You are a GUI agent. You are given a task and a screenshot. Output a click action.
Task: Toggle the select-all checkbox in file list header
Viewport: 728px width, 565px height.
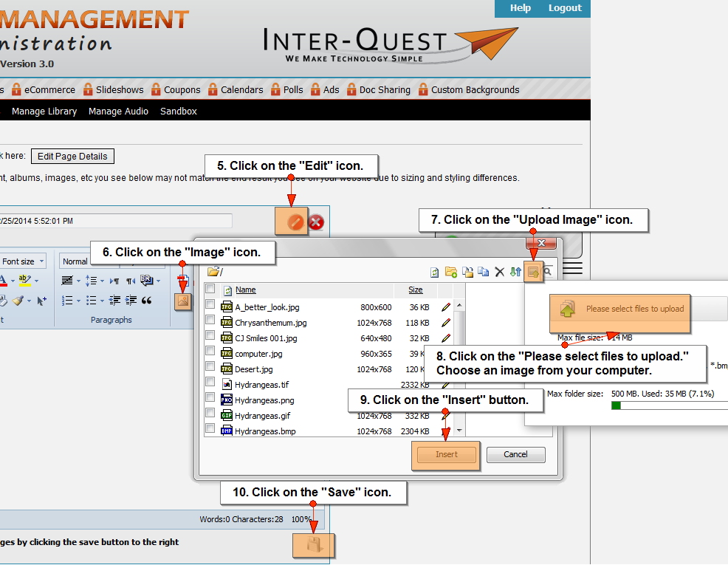click(x=210, y=290)
